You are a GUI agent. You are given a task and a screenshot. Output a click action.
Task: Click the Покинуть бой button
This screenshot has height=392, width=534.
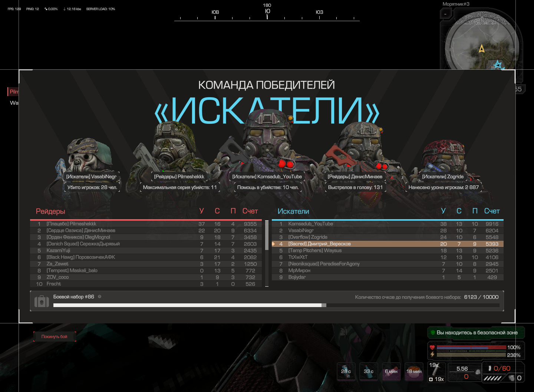coord(55,336)
